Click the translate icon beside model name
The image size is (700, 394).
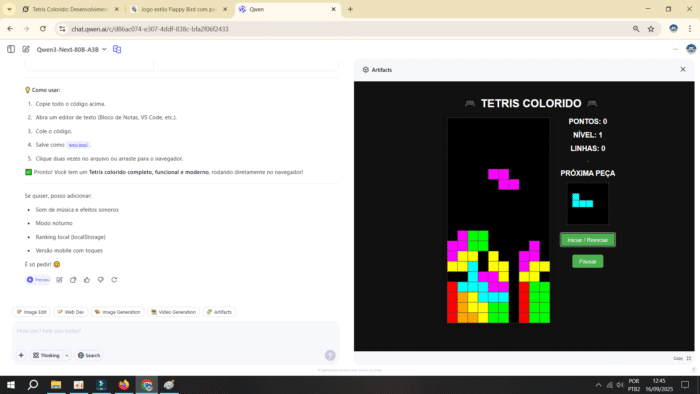pos(117,49)
